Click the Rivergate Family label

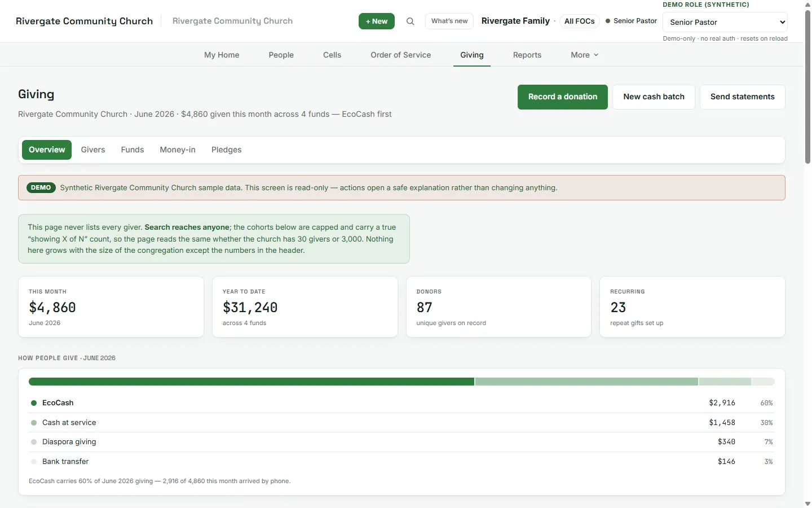(515, 21)
